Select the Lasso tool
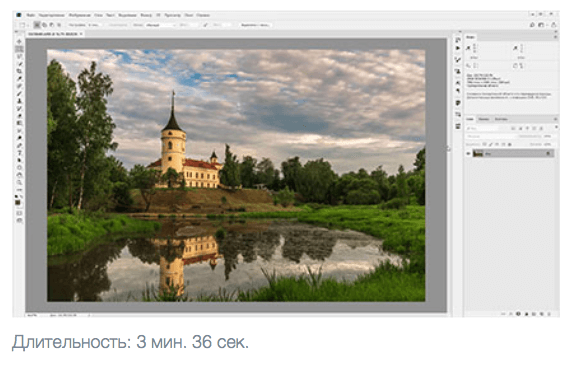Screen dimensions: 588x374 tap(19, 56)
